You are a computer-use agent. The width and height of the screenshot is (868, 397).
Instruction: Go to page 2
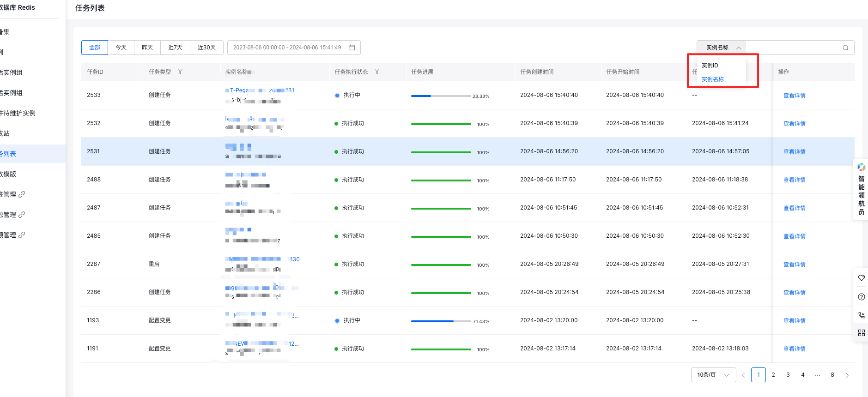coord(773,375)
